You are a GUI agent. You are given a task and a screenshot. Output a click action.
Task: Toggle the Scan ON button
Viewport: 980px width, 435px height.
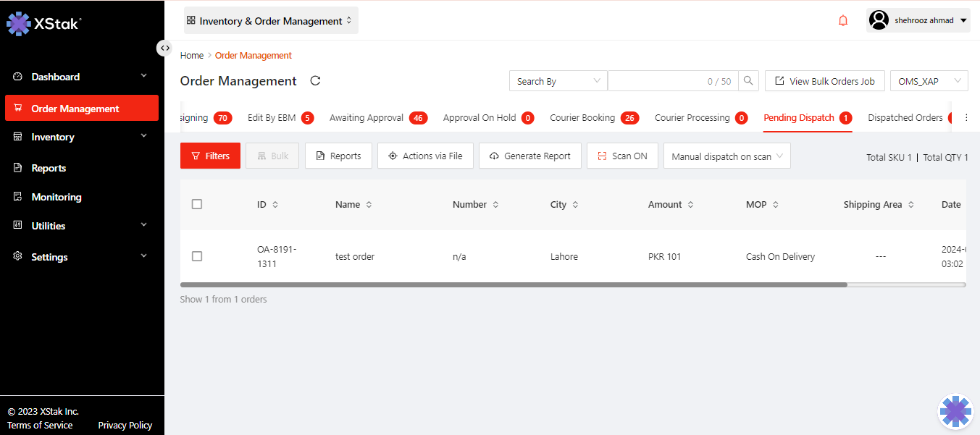[x=621, y=156]
